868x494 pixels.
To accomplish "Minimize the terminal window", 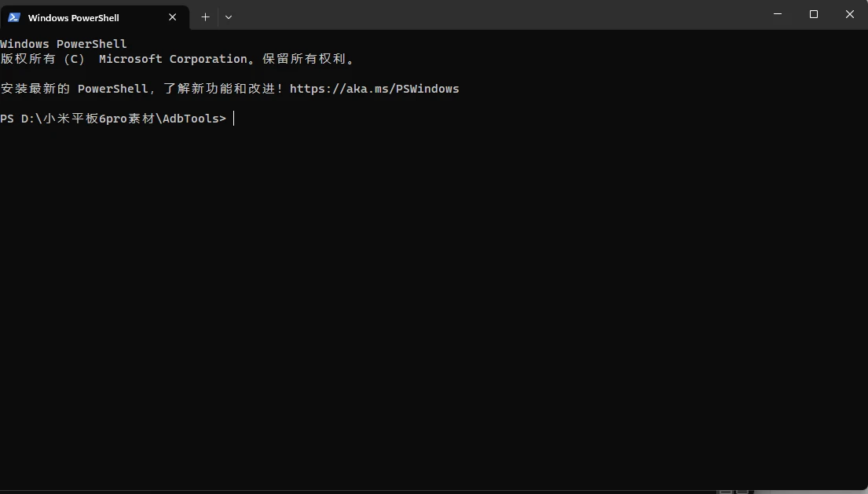I will [778, 14].
